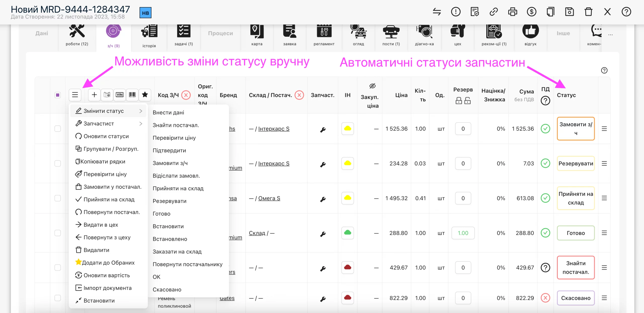The image size is (644, 313).
Task: Open payment with dollar icon
Action: [532, 12]
